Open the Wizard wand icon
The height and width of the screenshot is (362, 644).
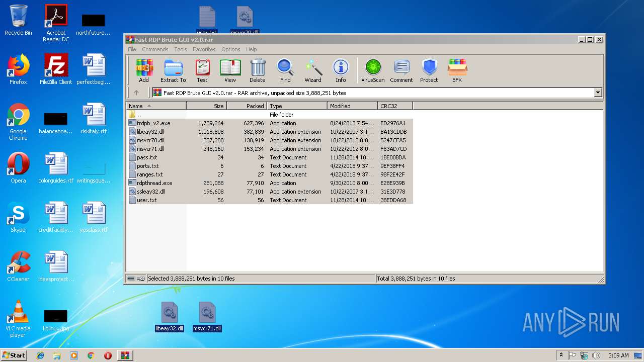point(313,70)
